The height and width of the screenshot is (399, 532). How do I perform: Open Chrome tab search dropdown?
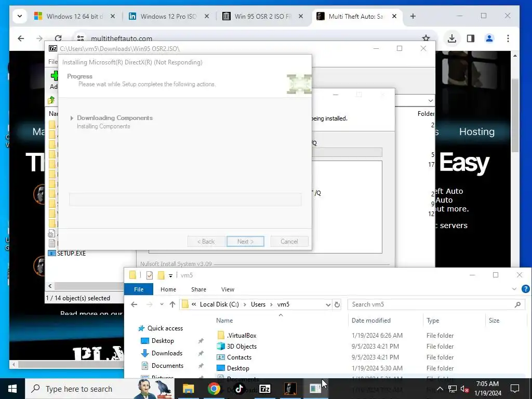click(20, 16)
